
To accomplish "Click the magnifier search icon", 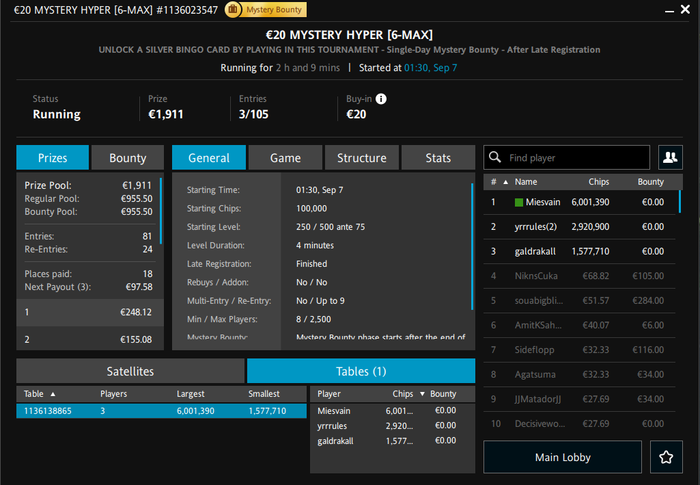I will coord(495,157).
